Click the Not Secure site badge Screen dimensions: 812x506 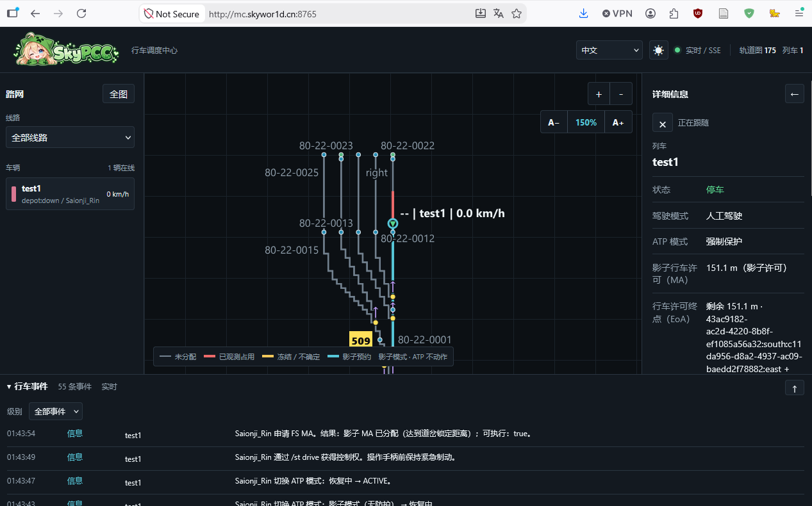pyautogui.click(x=172, y=14)
